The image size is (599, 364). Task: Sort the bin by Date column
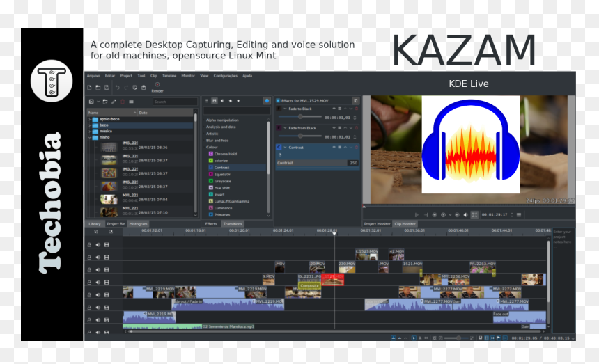(x=165, y=113)
